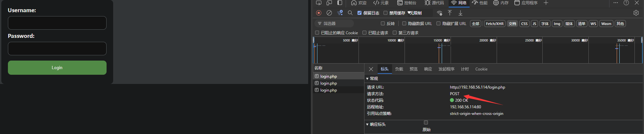Open the 无限制 throttling dropdown
This screenshot has height=134, width=644.
(x=415, y=13)
